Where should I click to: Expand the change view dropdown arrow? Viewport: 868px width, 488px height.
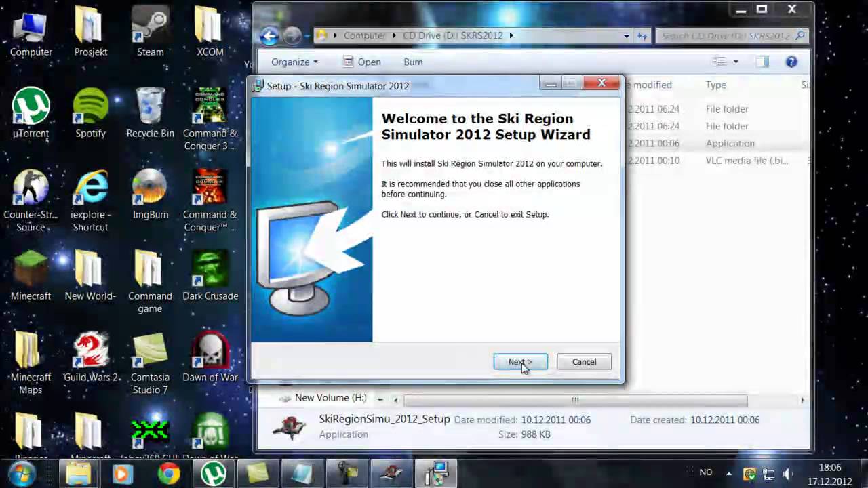(736, 62)
